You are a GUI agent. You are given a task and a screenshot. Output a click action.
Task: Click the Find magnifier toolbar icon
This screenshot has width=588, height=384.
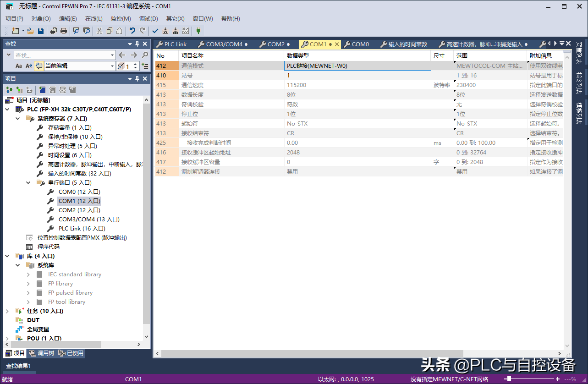(x=76, y=31)
